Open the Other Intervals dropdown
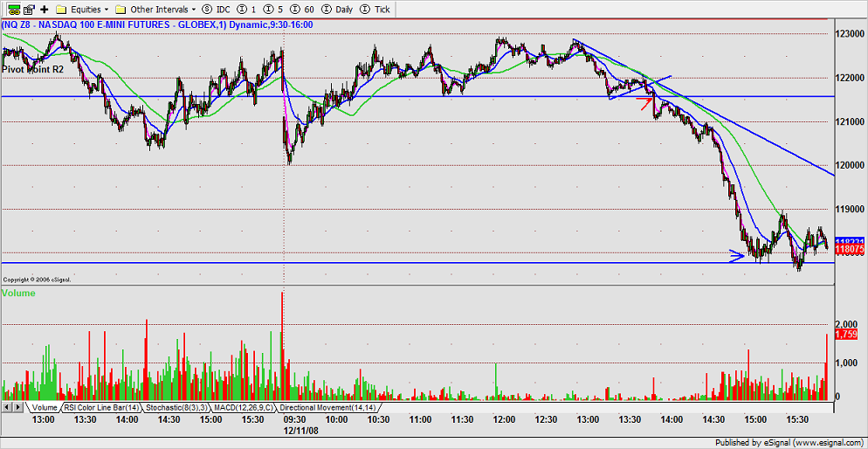Viewport: 868px width, 449px height. tap(155, 10)
